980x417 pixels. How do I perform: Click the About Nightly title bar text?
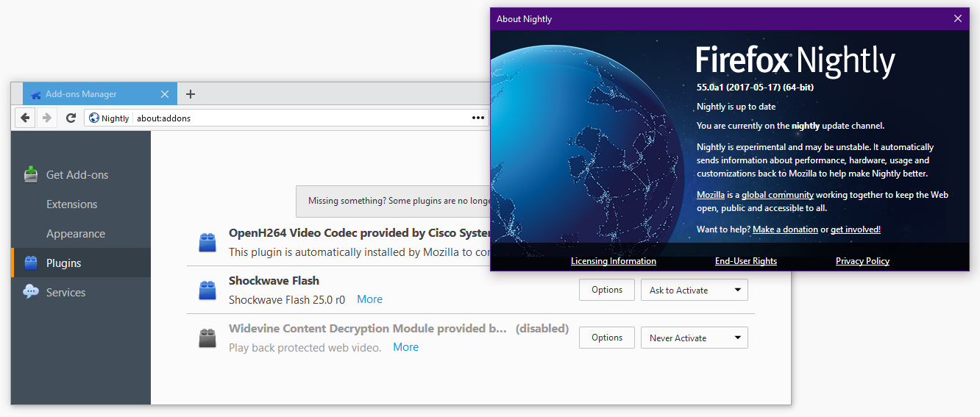[524, 19]
